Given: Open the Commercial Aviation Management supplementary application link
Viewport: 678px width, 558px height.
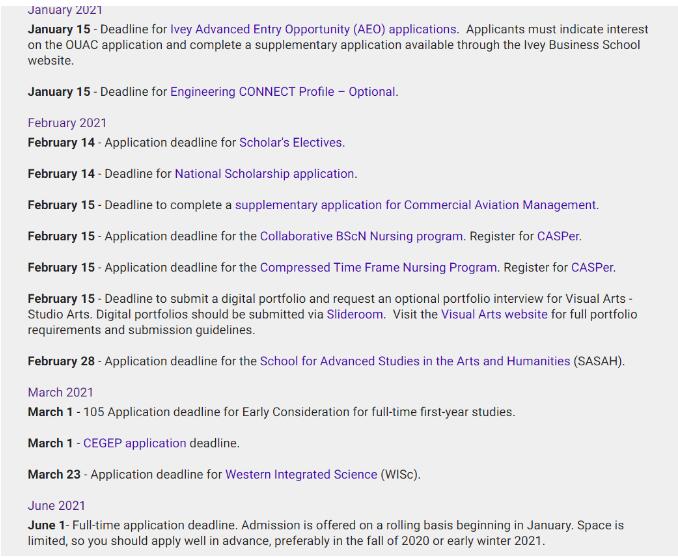Looking at the screenshot, I should coord(415,205).
